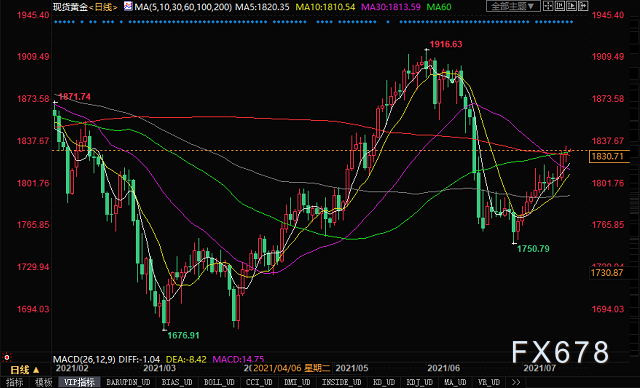Click the chart playback icon in top toolbar
This screenshot has height=388, width=640.
pos(572,6)
